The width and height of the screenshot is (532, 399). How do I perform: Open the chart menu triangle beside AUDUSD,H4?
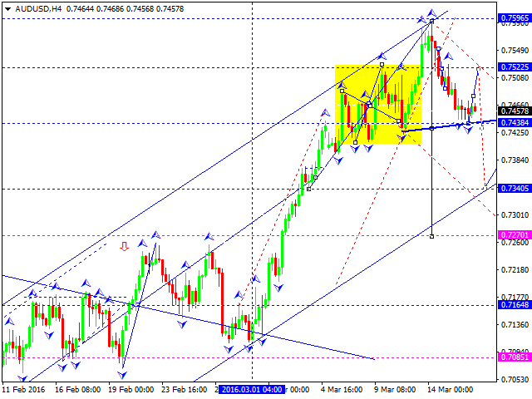click(7, 9)
